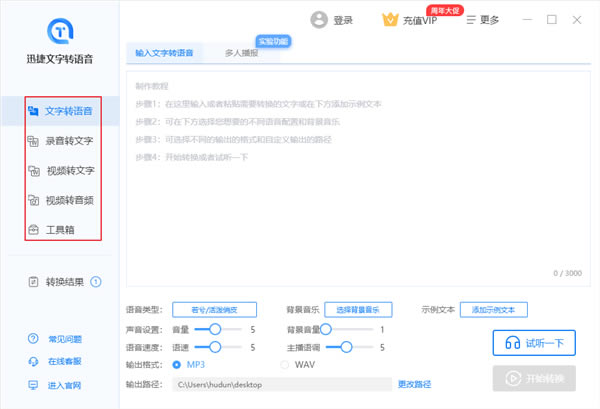The width and height of the screenshot is (600, 409).
Task: Click the 工具箱 toolbox icon
Action: coord(34,230)
